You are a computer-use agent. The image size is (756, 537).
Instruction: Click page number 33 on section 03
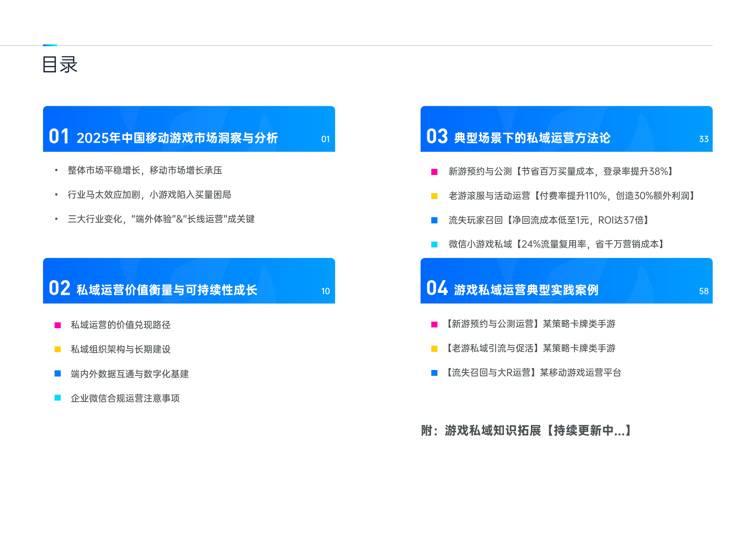(704, 139)
